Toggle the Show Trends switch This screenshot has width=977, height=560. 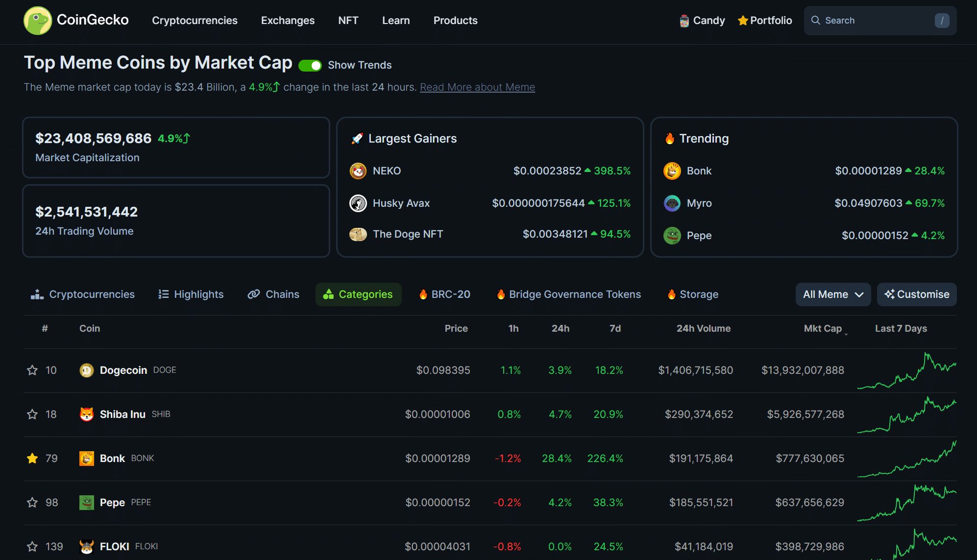coord(310,65)
